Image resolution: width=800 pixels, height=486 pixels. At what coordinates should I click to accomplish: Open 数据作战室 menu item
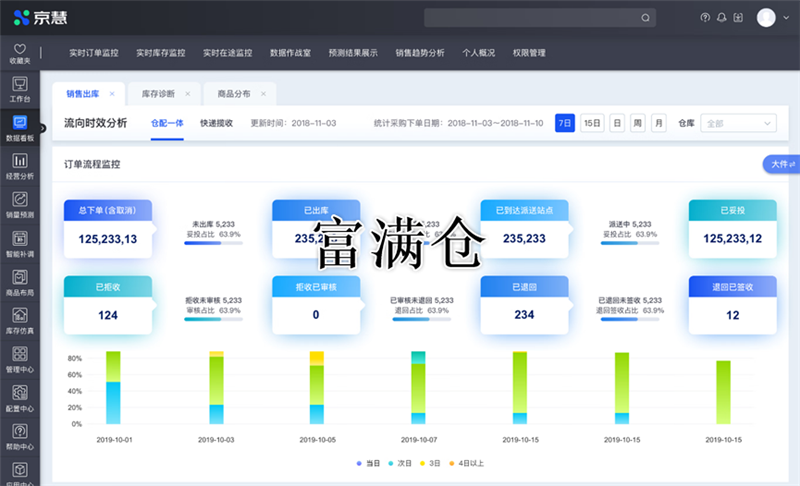coord(290,53)
